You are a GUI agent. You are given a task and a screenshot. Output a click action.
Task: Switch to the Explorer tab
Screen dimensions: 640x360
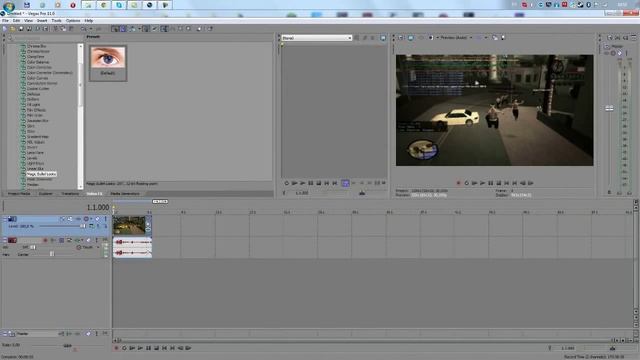(46, 193)
